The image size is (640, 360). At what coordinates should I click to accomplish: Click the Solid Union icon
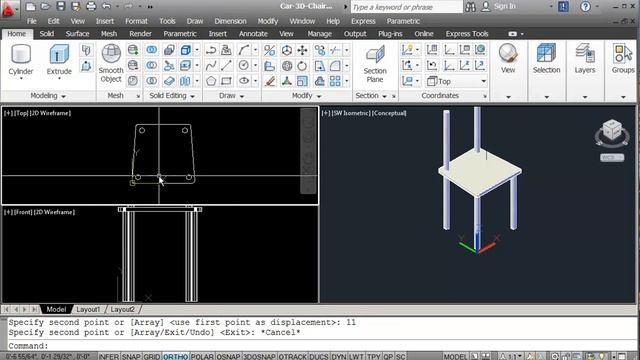pos(151,50)
